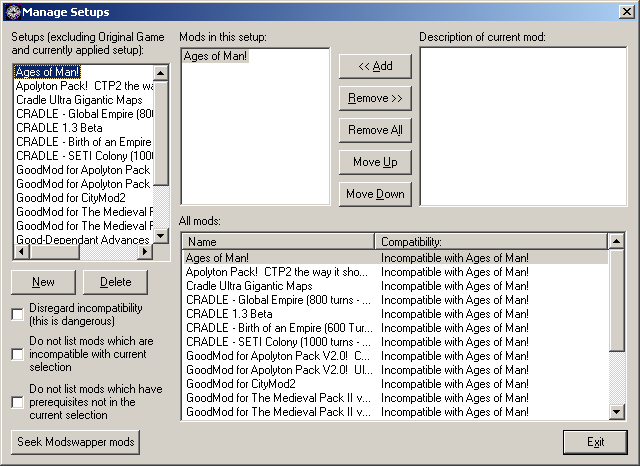Screen dimensions: 640x466
Task: Move the selected mod up
Action: 375,162
